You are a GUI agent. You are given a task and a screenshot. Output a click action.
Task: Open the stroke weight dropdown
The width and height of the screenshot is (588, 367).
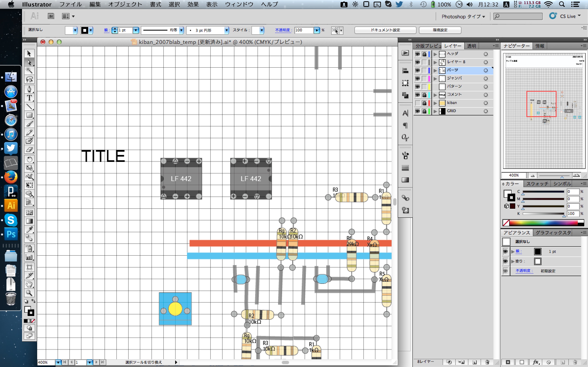pyautogui.click(x=136, y=30)
